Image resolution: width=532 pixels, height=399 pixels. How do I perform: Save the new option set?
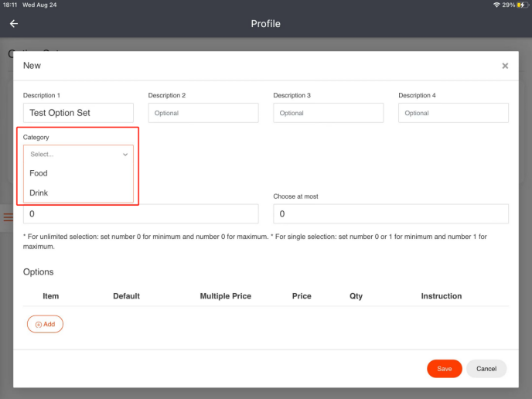[444, 369]
